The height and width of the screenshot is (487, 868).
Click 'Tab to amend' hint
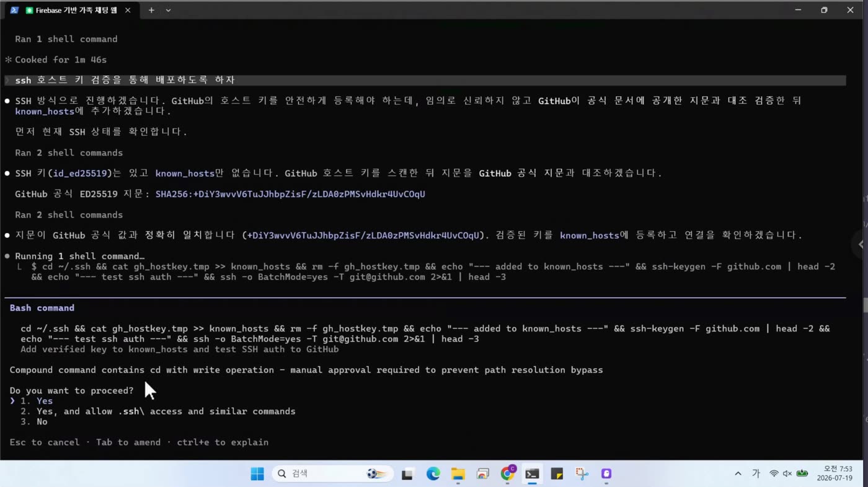point(128,442)
